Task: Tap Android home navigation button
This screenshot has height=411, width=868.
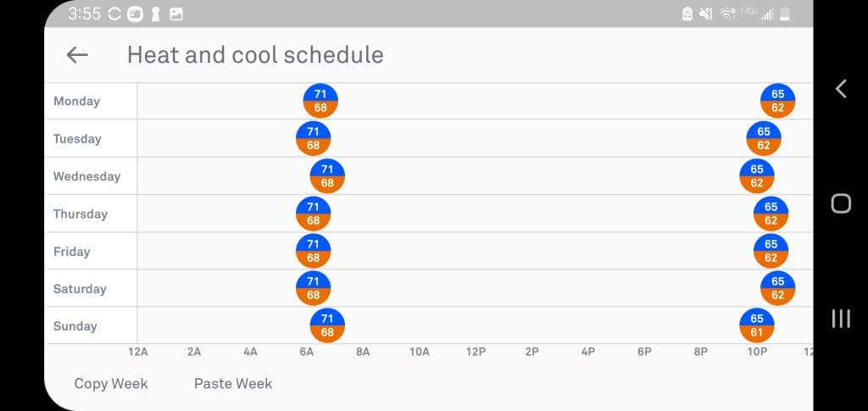Action: point(841,203)
